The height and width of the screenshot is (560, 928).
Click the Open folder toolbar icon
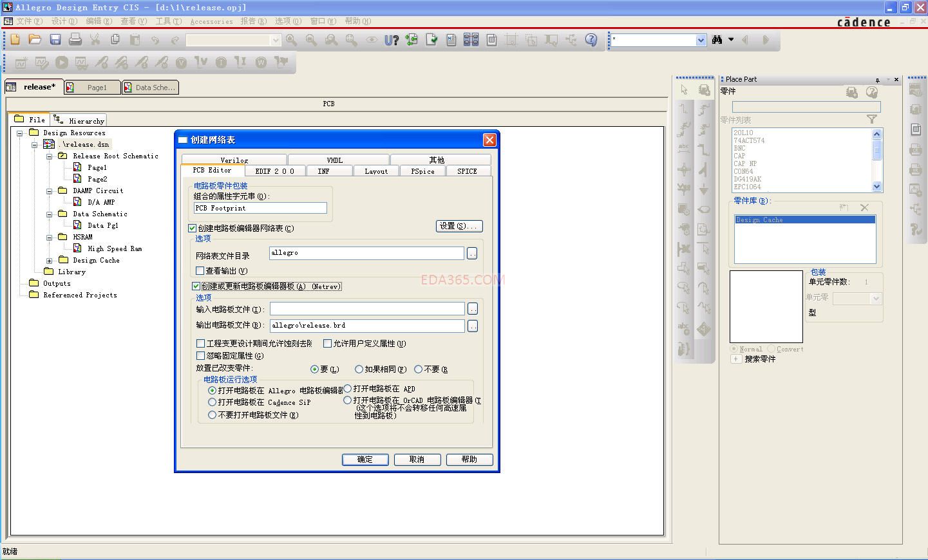click(35, 40)
